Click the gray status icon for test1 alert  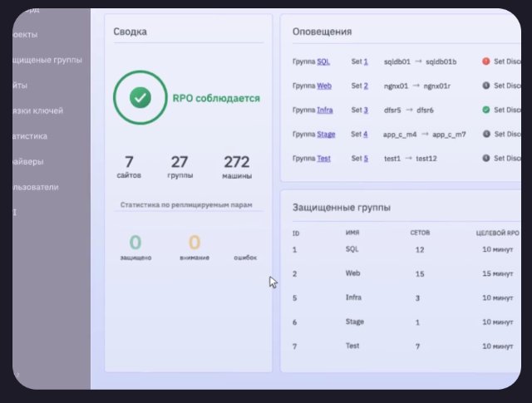pos(485,158)
